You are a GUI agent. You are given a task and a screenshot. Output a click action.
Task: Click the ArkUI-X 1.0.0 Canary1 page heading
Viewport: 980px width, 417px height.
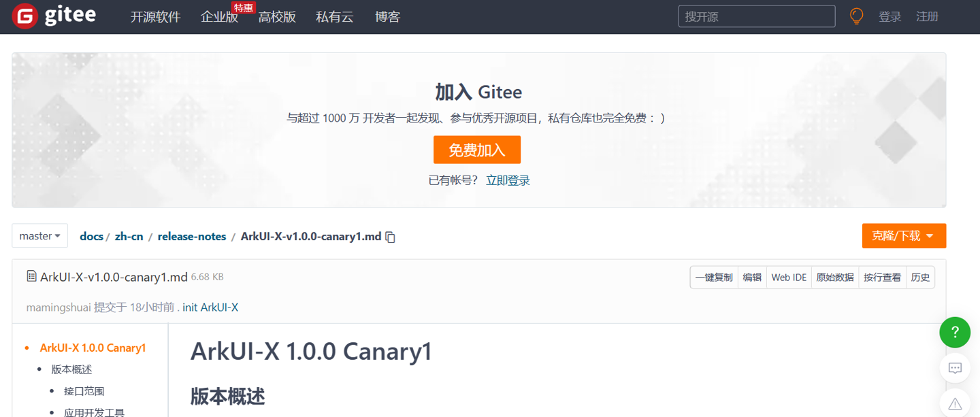[312, 352]
